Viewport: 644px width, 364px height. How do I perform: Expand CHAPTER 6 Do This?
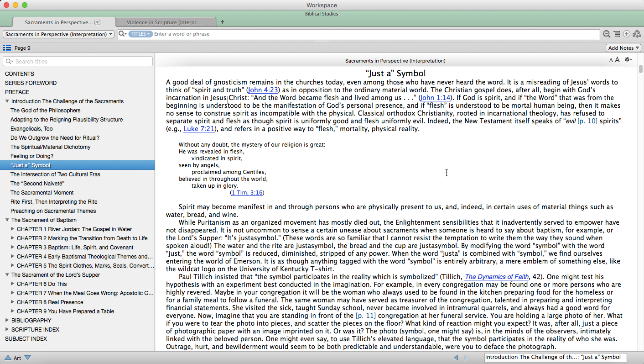tap(13, 284)
